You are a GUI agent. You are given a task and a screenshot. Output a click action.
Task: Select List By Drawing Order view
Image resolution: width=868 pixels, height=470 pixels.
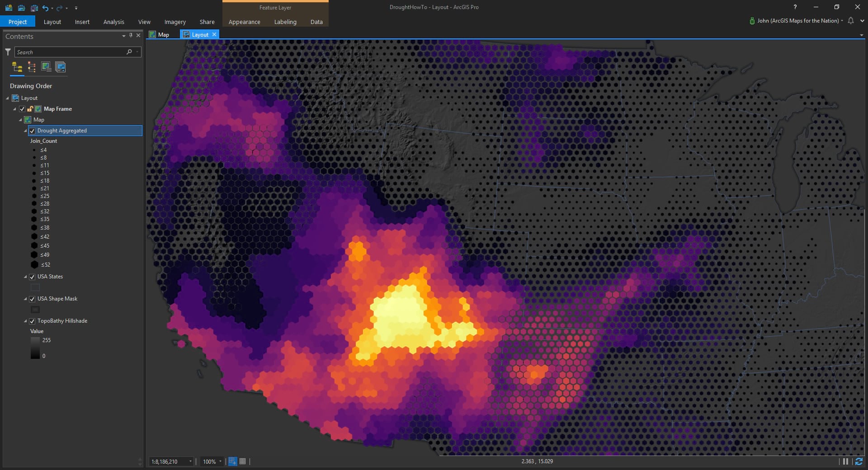pyautogui.click(x=17, y=67)
